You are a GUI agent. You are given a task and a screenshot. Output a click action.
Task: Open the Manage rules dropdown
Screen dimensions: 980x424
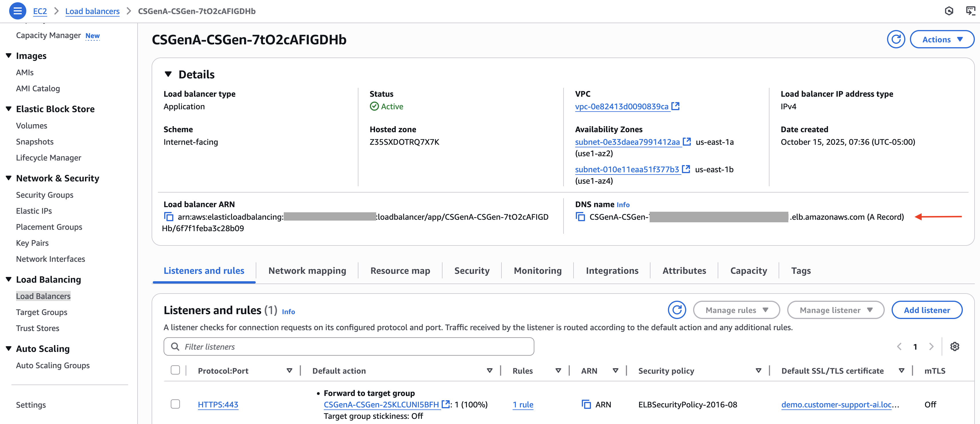(x=736, y=310)
